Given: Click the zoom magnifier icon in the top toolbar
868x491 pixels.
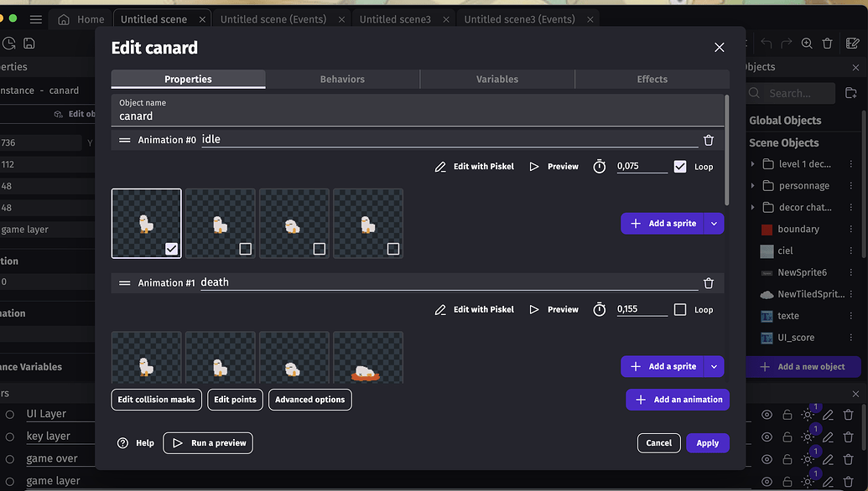Looking at the screenshot, I should coord(807,43).
